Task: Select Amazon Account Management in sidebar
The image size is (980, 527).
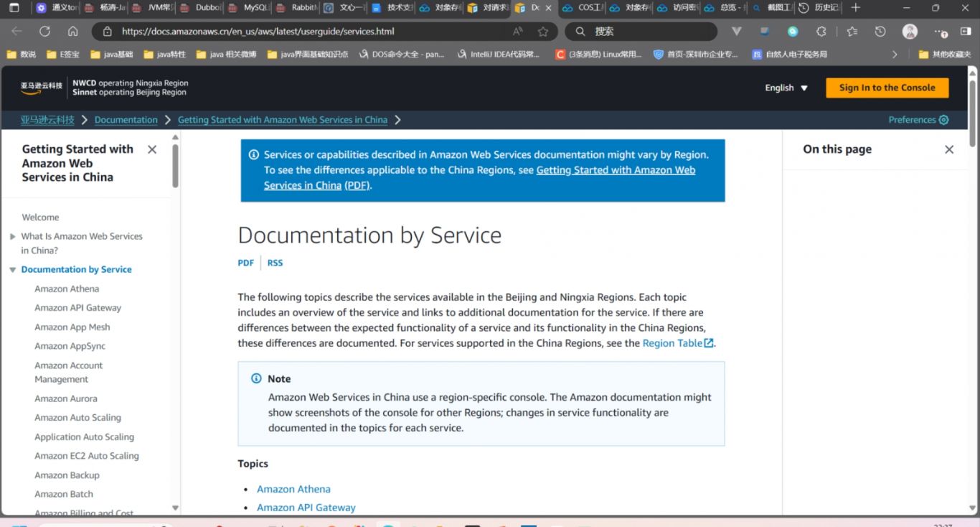Action: (x=69, y=372)
